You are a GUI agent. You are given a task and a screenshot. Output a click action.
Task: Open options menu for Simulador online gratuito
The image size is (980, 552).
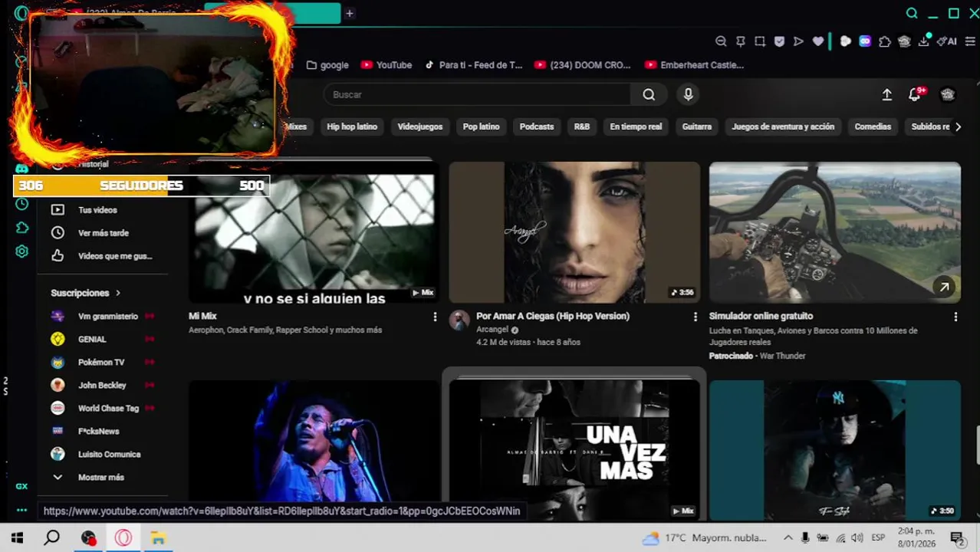955,317
